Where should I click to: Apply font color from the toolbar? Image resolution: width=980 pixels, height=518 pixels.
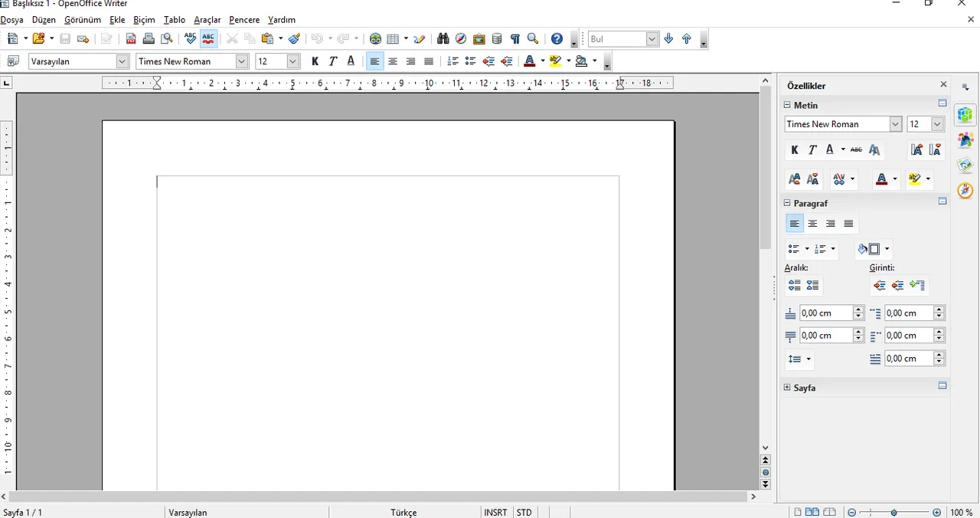[529, 61]
